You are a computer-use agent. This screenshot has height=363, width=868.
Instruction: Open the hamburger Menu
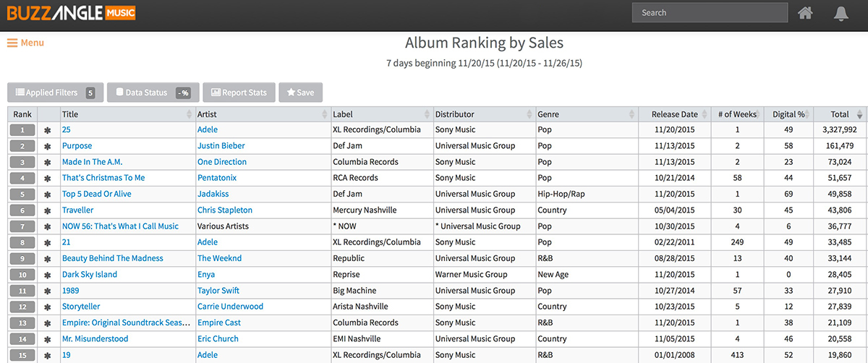click(x=25, y=43)
